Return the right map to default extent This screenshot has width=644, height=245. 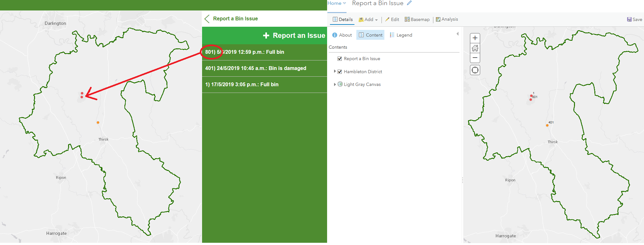coord(475,48)
